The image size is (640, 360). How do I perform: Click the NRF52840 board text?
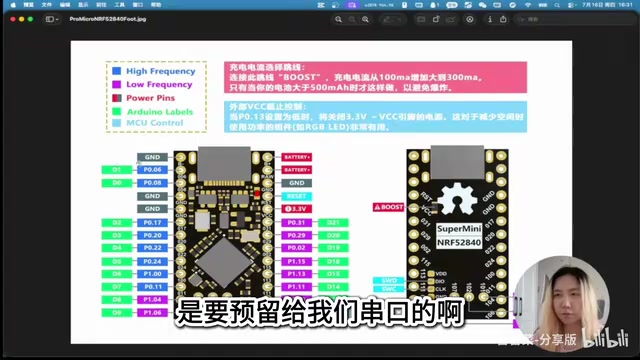[459, 243]
